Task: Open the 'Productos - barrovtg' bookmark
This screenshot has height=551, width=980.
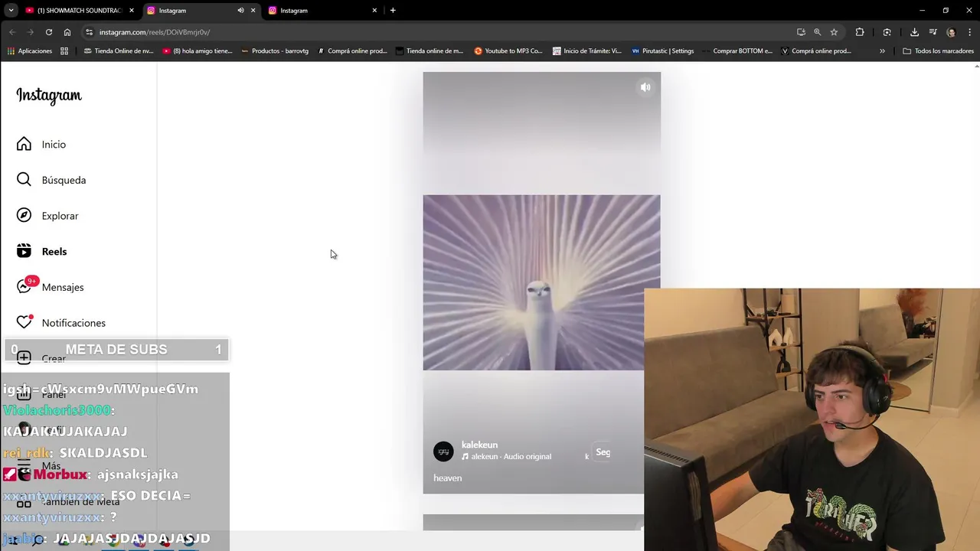Action: point(274,51)
